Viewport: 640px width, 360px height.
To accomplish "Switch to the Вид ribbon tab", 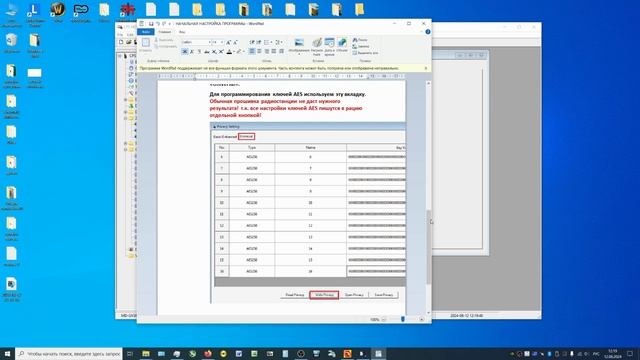I will click(x=182, y=32).
